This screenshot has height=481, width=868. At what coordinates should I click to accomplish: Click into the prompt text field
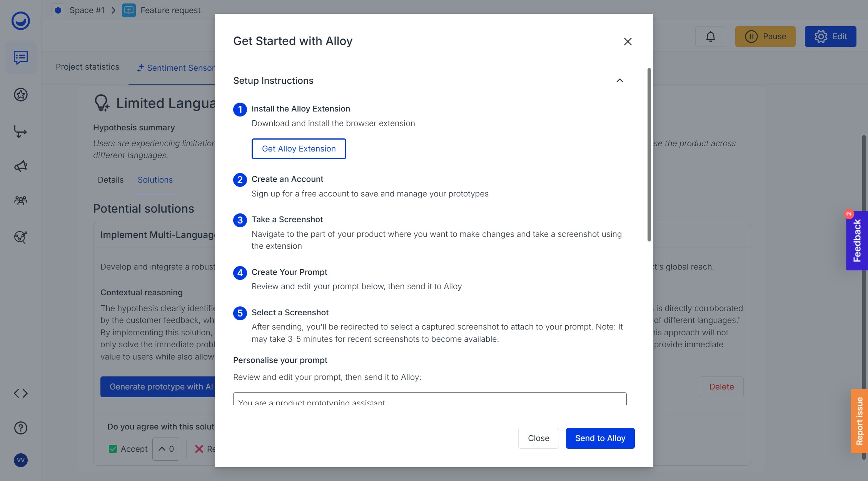[x=429, y=400]
